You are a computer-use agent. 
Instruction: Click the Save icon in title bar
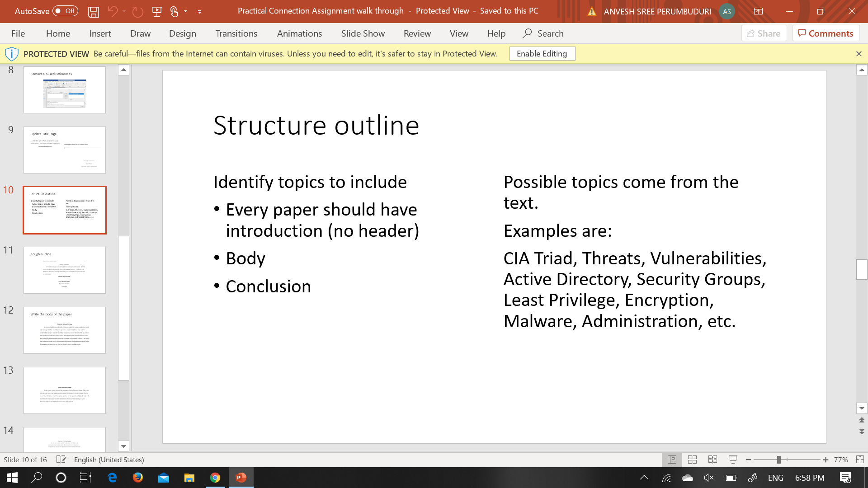[93, 11]
